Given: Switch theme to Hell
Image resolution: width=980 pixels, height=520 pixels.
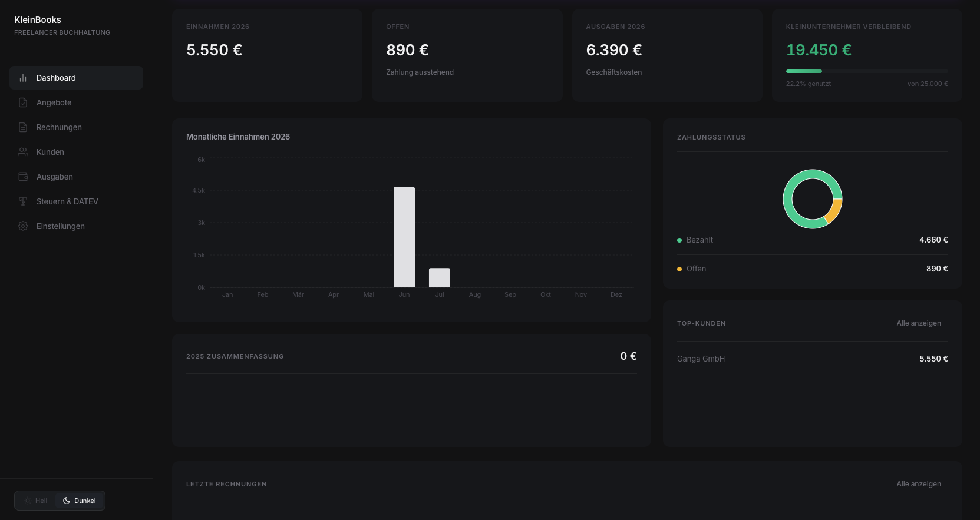Looking at the screenshot, I should coord(36,501).
